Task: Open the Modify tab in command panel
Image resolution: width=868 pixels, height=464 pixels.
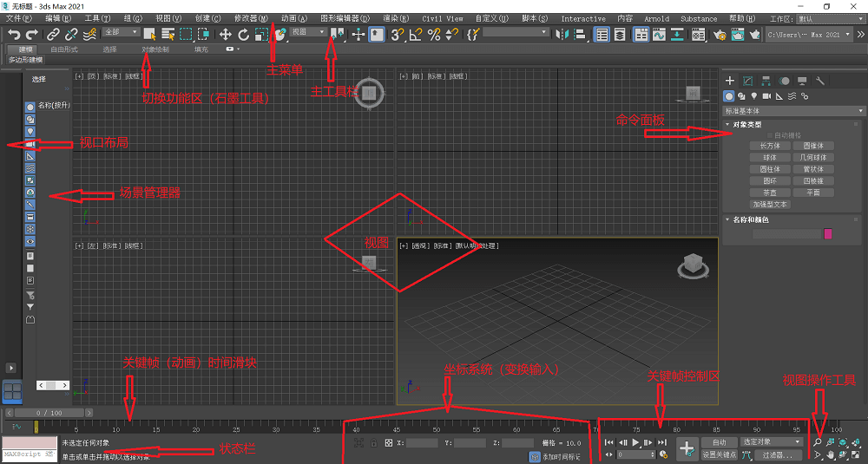Action: click(748, 81)
